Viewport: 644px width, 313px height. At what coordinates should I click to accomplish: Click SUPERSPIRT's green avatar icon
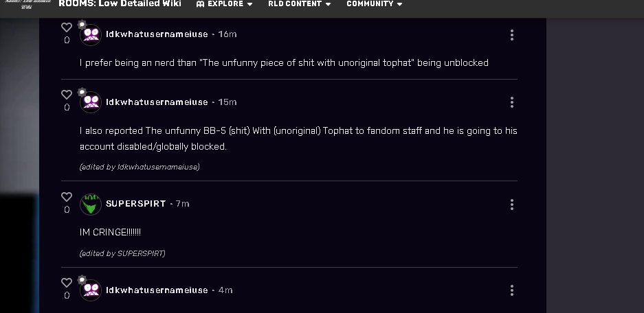91,205
